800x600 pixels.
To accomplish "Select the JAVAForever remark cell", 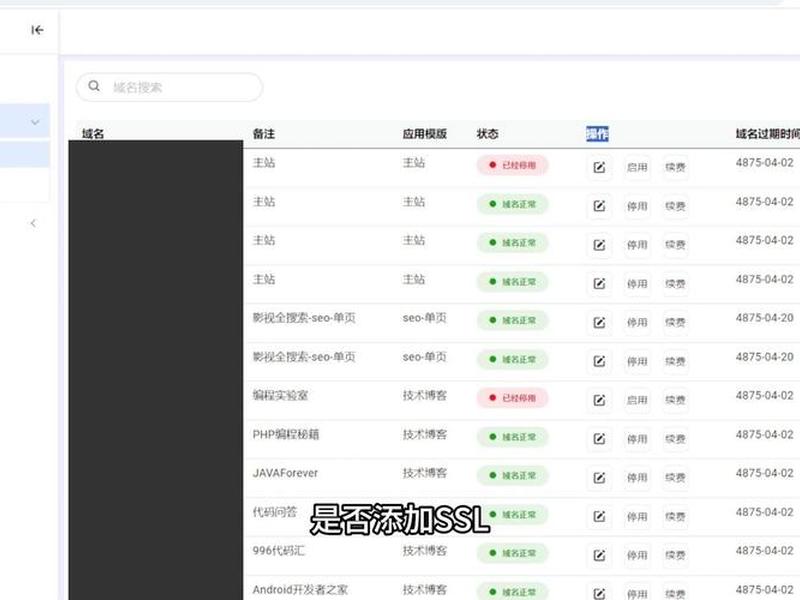I will 285,473.
